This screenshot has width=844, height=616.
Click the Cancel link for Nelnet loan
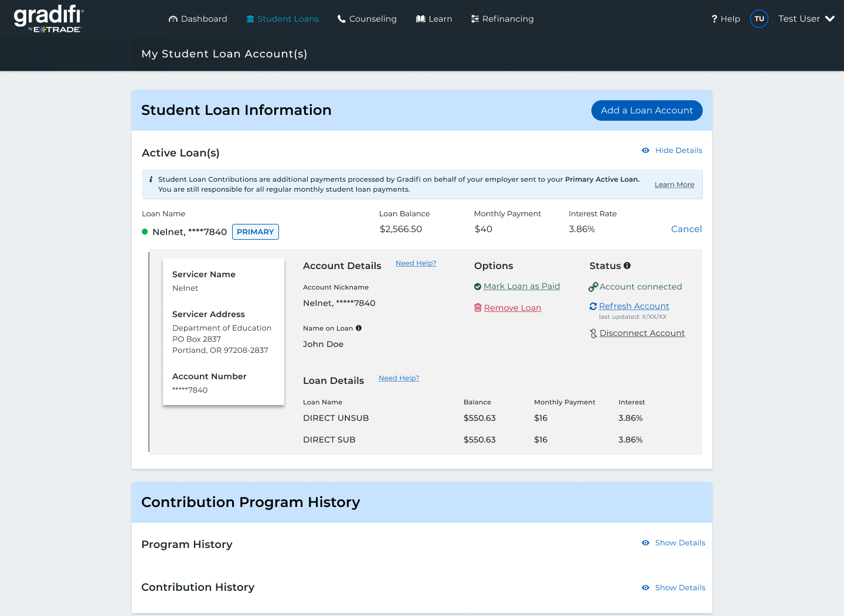[x=686, y=229]
